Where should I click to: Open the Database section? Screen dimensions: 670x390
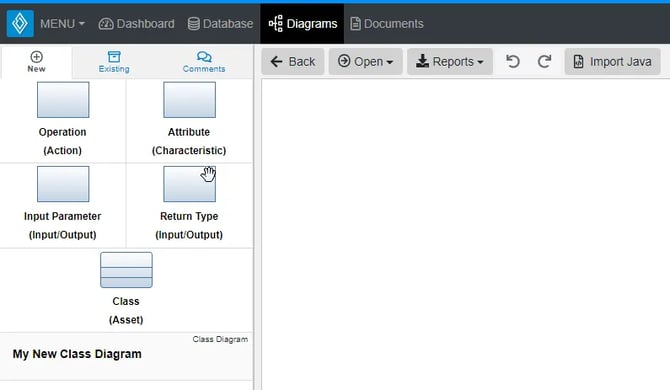click(x=220, y=23)
